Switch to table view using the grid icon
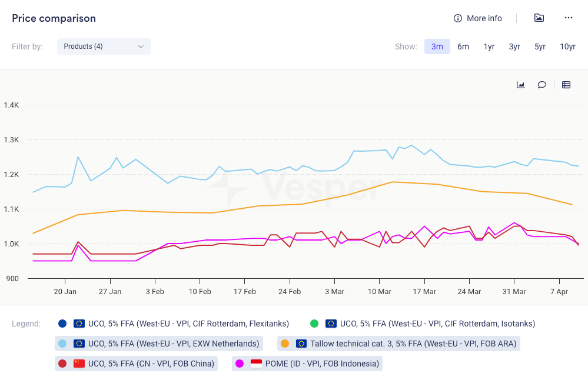Viewport: 588px width, 380px height. coord(566,85)
